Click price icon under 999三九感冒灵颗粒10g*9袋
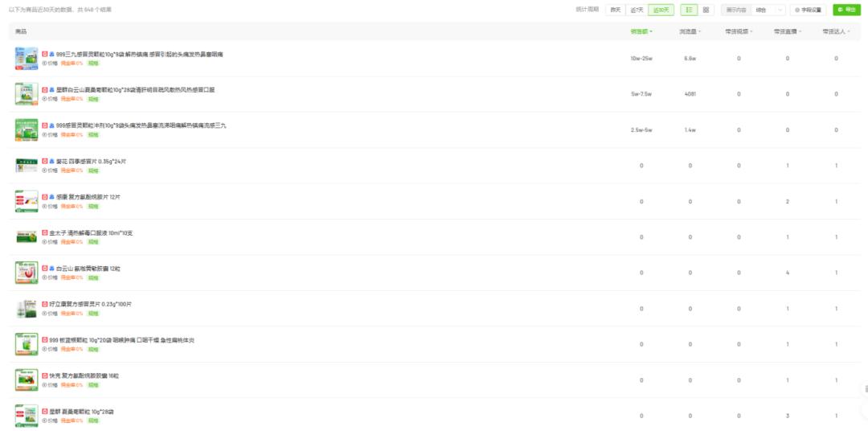Viewport: 868px width, 431px height. tap(44, 64)
